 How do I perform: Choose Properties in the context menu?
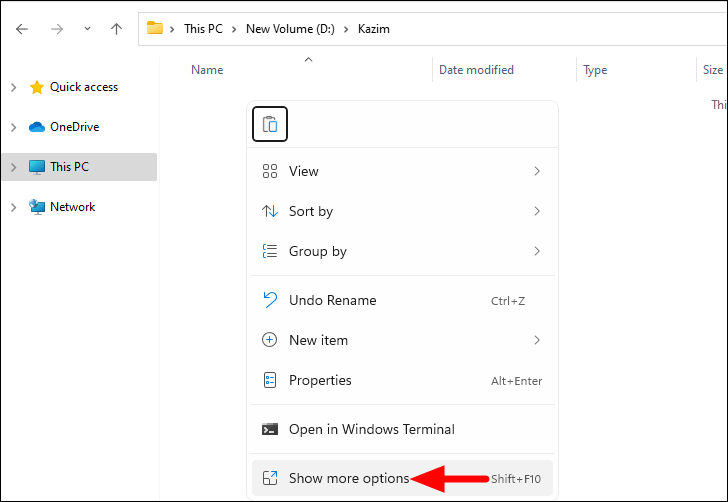click(402, 380)
